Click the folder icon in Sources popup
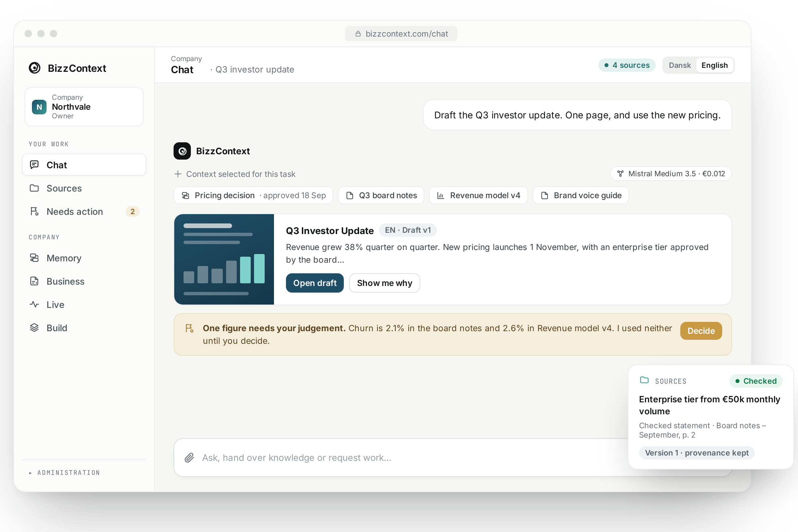Viewport: 798px width, 532px height. 644,380
